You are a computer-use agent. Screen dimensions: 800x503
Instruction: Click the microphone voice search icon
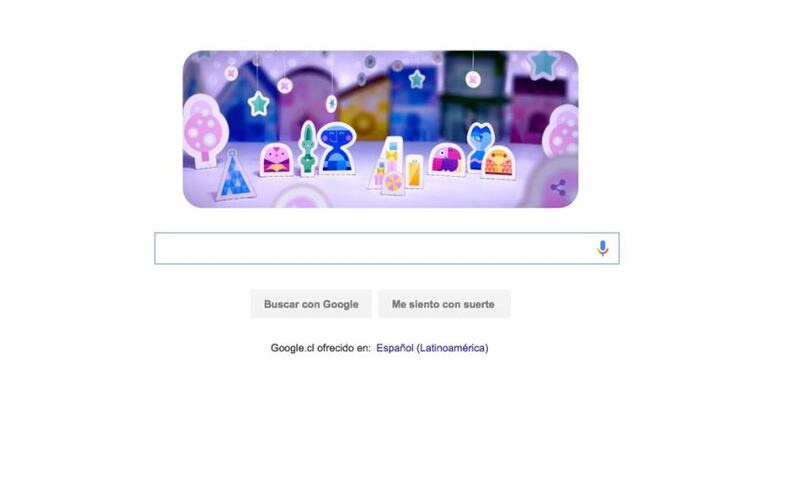tap(603, 248)
